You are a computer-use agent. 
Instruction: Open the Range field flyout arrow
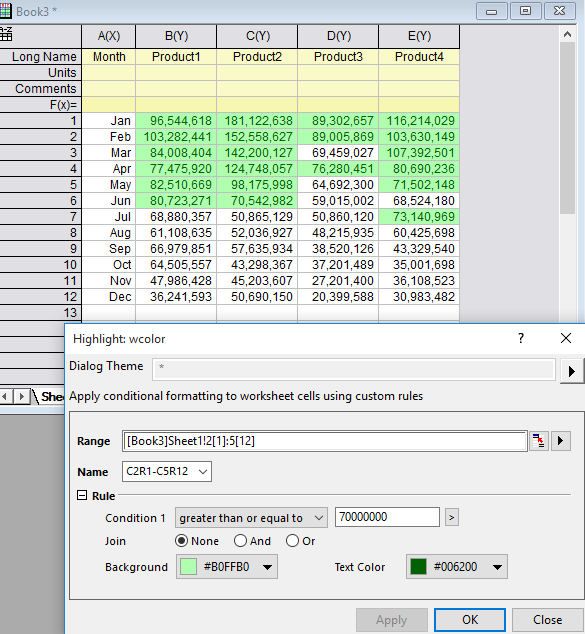coord(560,441)
